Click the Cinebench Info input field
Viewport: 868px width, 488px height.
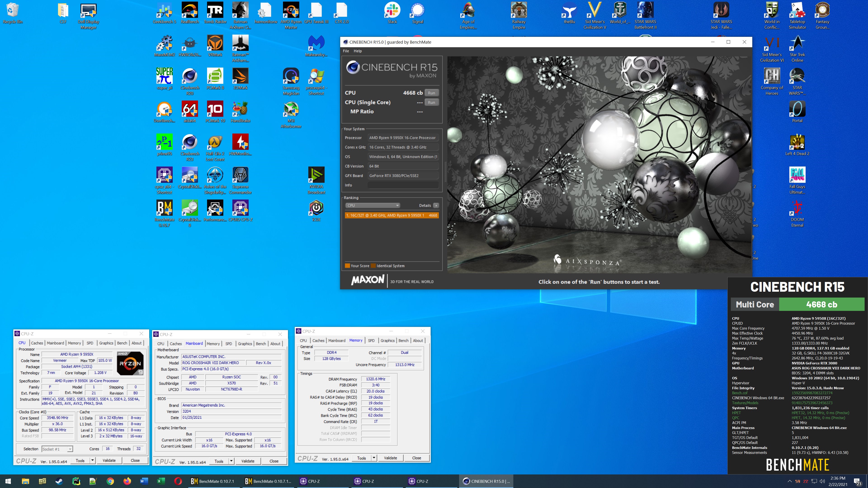[403, 185]
